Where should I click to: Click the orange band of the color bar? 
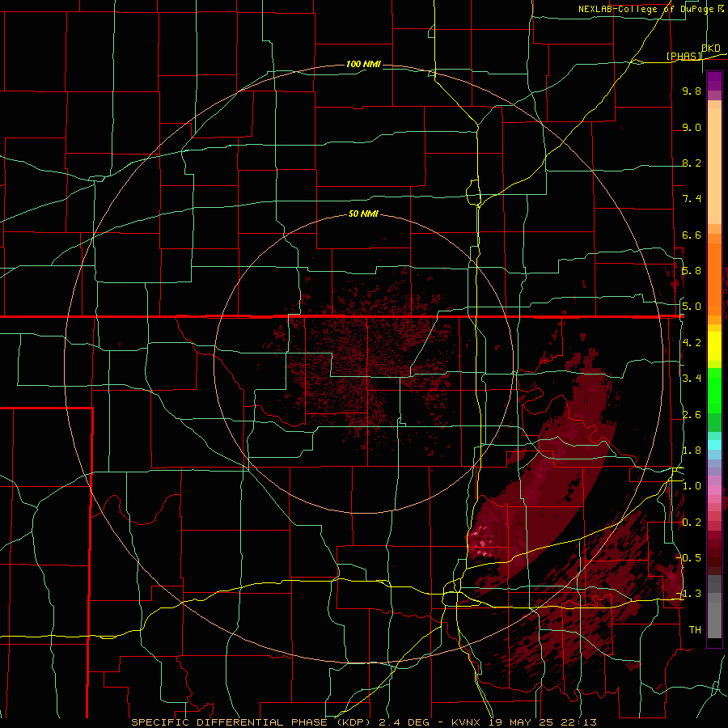point(714,280)
